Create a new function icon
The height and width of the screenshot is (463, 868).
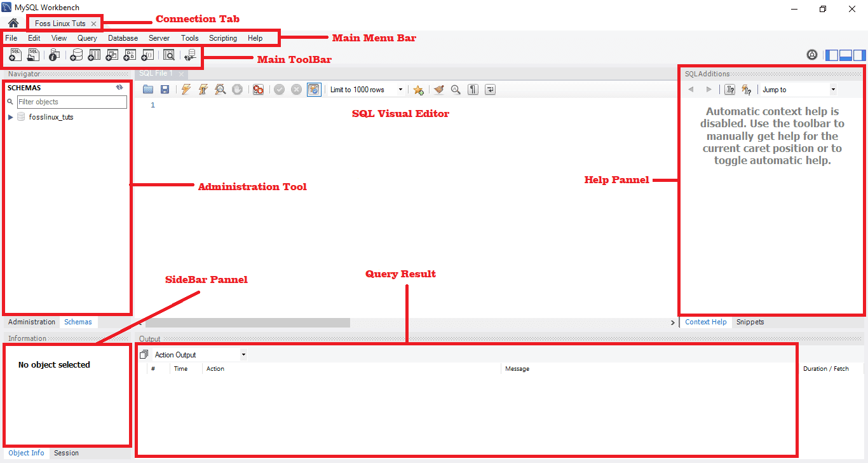click(x=147, y=56)
